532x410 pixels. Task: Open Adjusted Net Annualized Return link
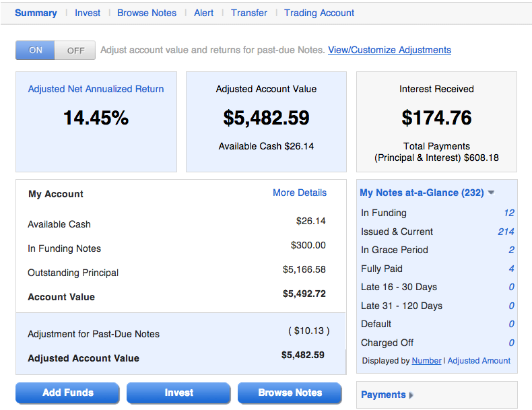(96, 89)
